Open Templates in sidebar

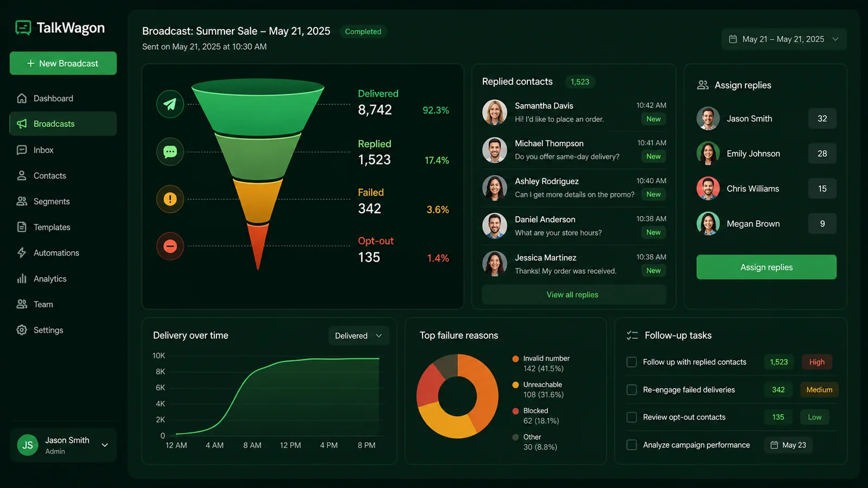click(63, 227)
